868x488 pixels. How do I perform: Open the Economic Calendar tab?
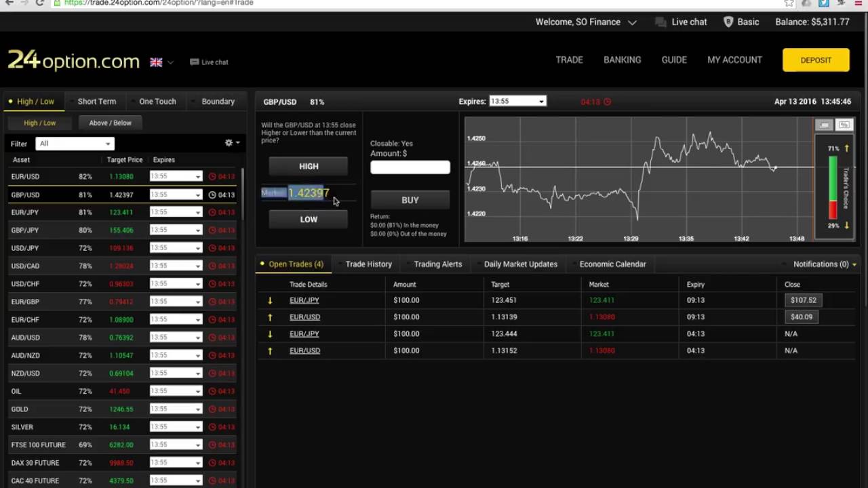pyautogui.click(x=612, y=264)
